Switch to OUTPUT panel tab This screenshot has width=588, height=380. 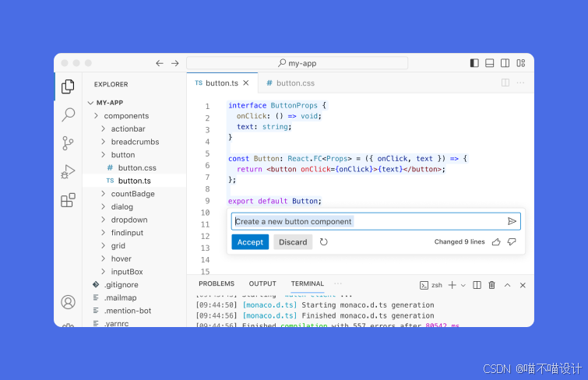click(262, 283)
